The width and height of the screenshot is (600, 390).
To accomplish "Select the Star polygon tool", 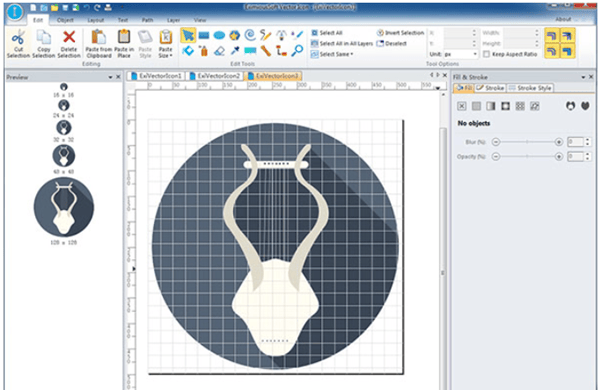I will (x=235, y=36).
